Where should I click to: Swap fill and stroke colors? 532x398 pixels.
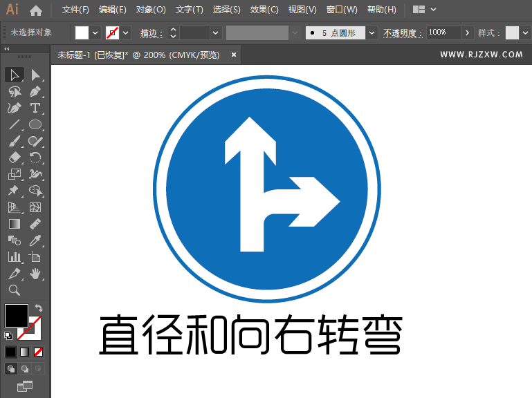(39, 307)
